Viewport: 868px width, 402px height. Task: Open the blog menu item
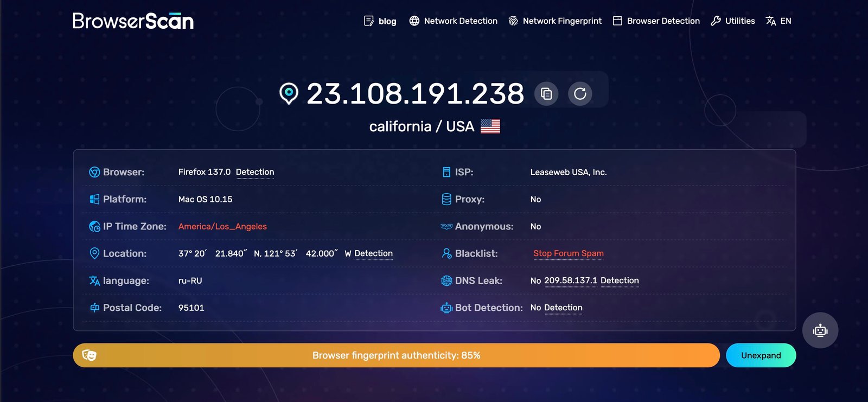point(387,21)
